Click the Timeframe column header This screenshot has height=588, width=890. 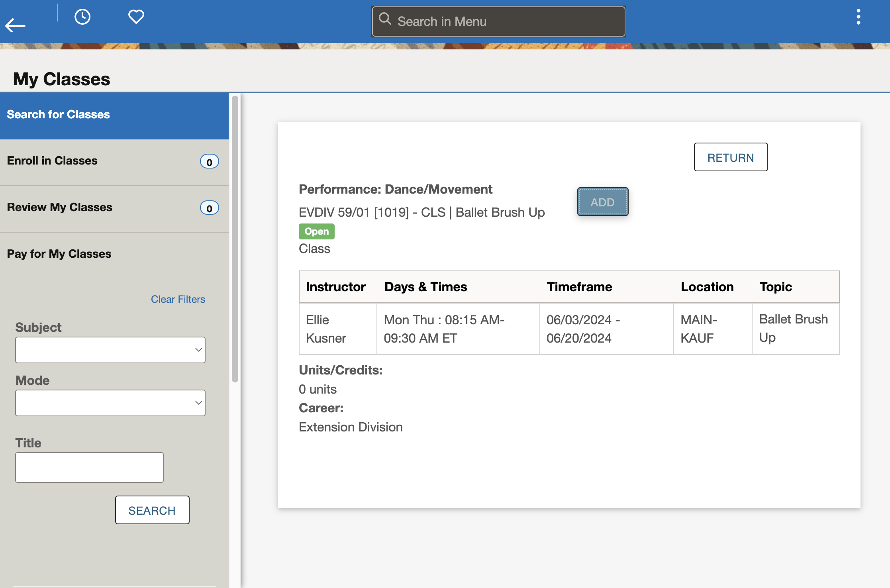coord(579,287)
